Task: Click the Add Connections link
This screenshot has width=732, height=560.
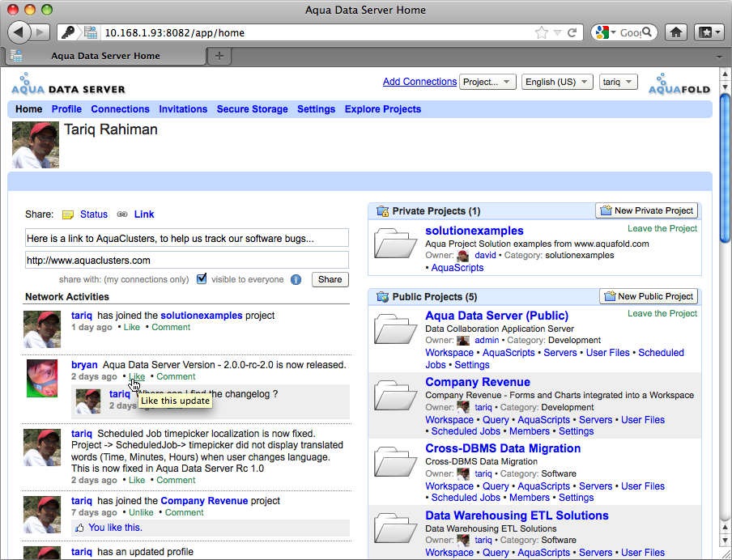Action: [419, 82]
